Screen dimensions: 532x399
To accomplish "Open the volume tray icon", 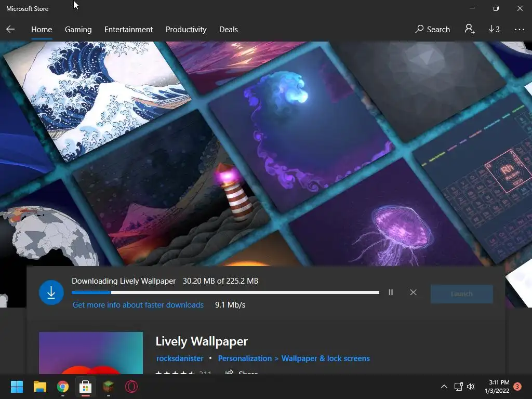I will (x=471, y=387).
